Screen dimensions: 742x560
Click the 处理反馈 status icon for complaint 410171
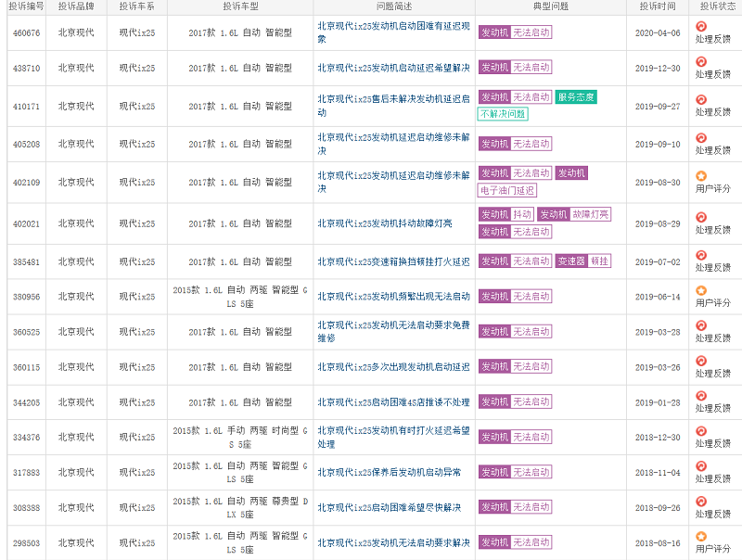point(701,99)
